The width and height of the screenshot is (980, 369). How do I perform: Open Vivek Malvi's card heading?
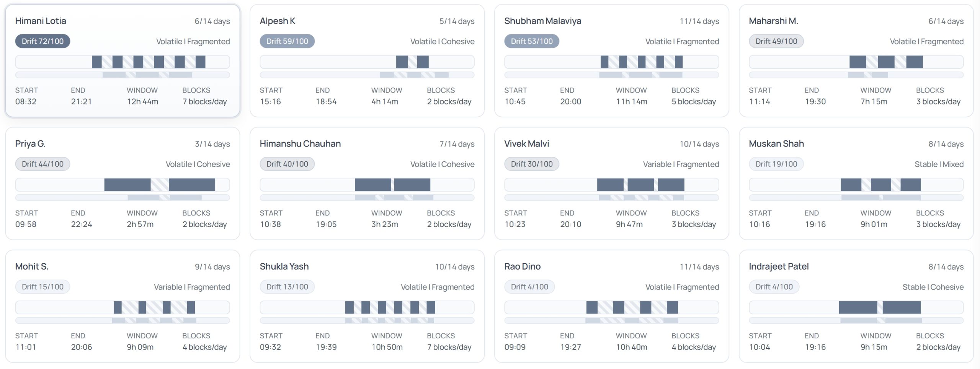click(526, 144)
